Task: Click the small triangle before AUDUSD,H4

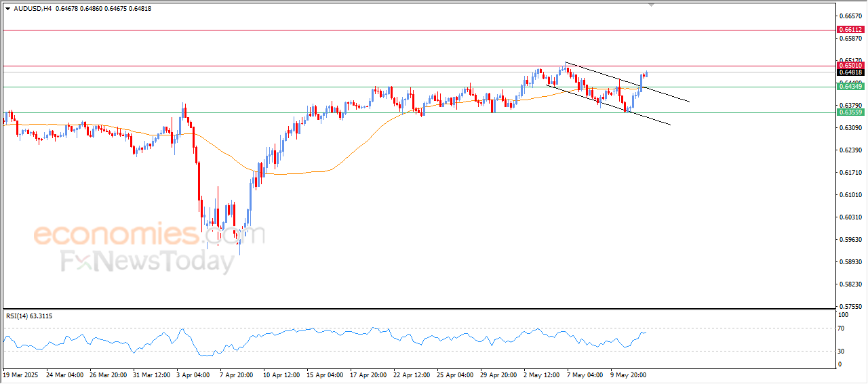Action: pos(7,9)
